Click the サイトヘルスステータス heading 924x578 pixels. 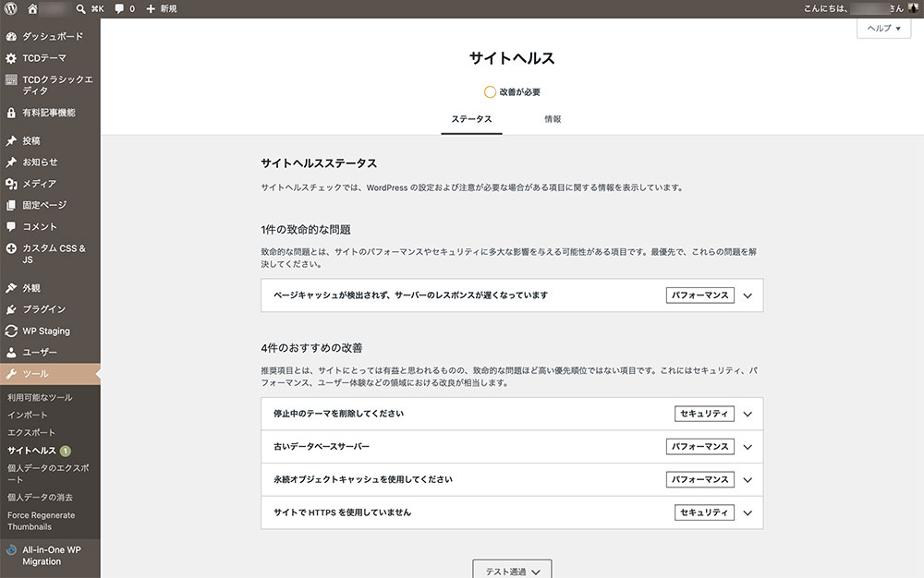coord(319,163)
